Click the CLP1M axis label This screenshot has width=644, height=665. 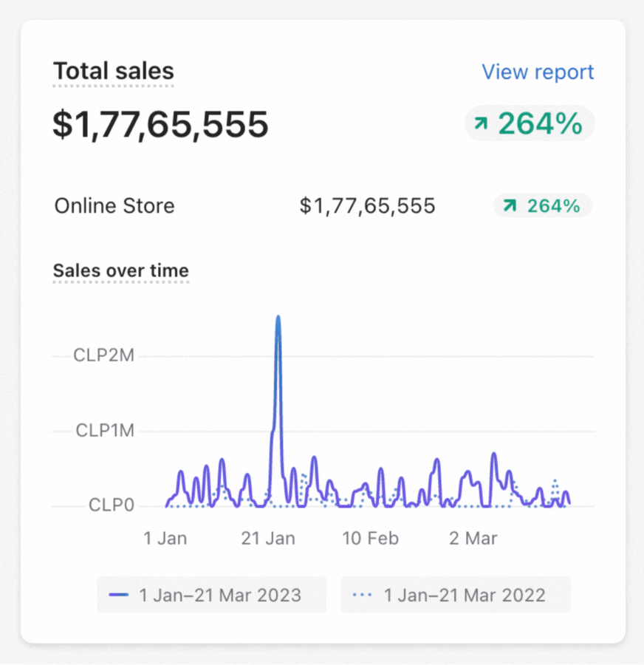[x=105, y=431]
